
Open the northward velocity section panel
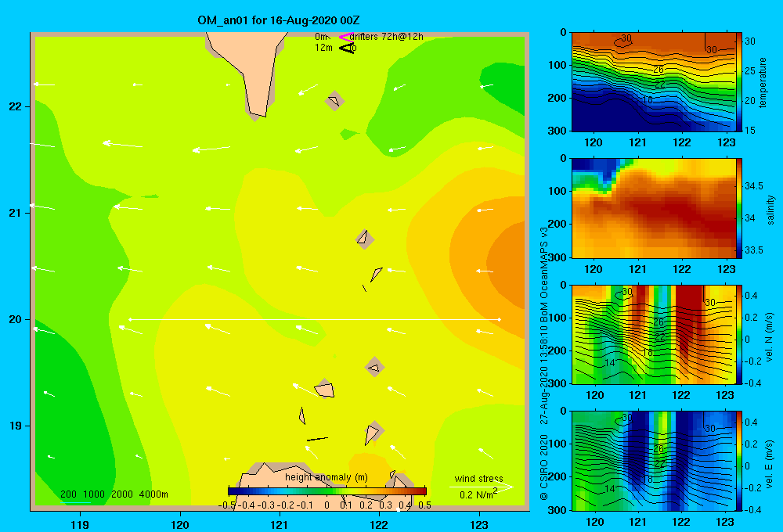point(654,334)
